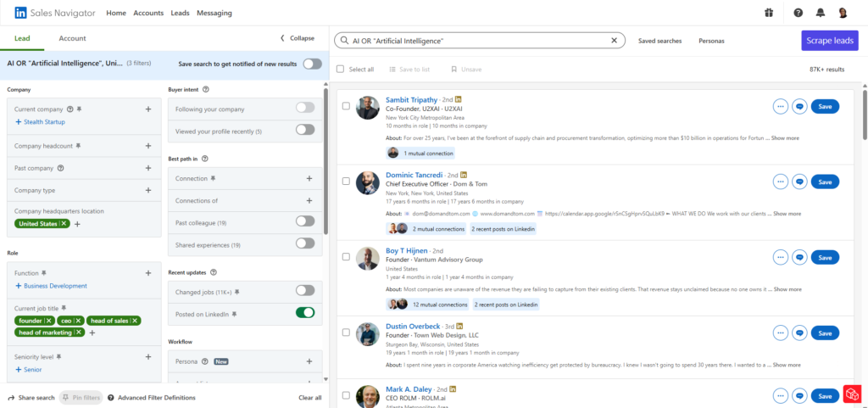Open Buyer intent help icon
Image resolution: width=868 pixels, height=408 pixels.
point(205,89)
